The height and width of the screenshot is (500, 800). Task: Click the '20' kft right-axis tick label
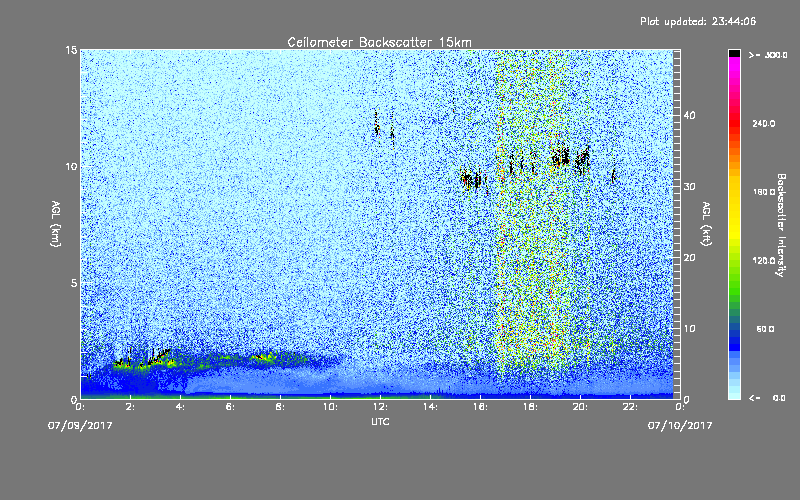[x=689, y=257]
